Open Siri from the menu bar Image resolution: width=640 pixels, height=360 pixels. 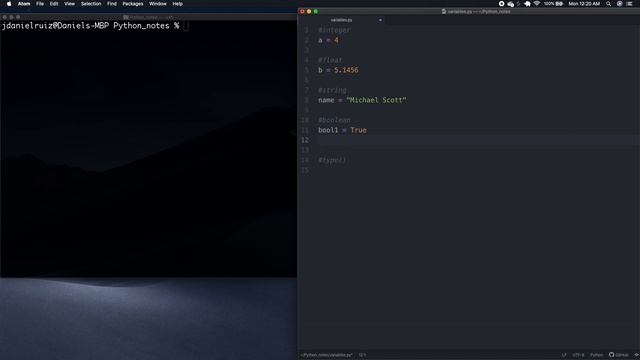click(x=620, y=4)
